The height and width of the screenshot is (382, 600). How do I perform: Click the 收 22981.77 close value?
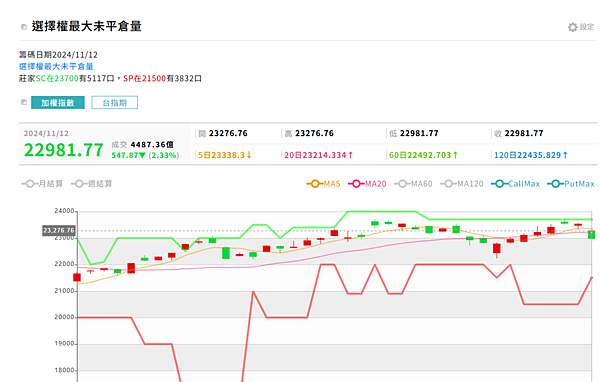518,133
